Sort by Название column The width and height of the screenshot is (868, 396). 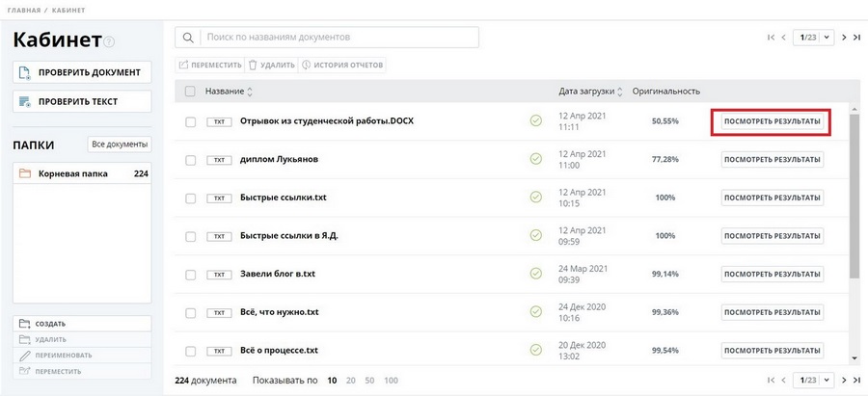point(229,92)
